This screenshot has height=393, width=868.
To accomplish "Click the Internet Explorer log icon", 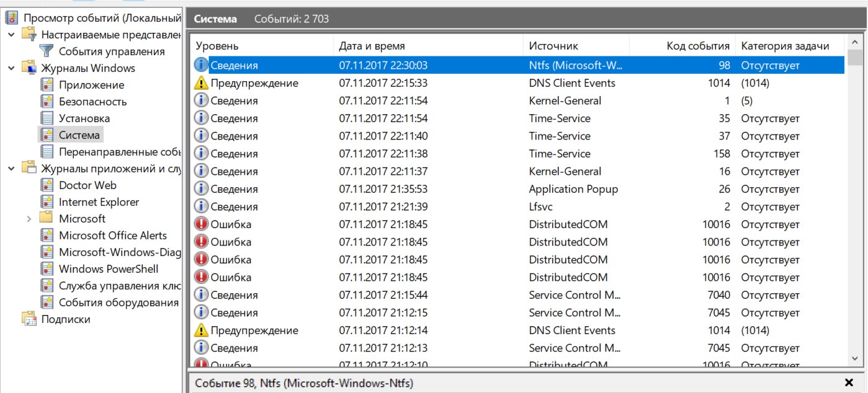I will (47, 202).
